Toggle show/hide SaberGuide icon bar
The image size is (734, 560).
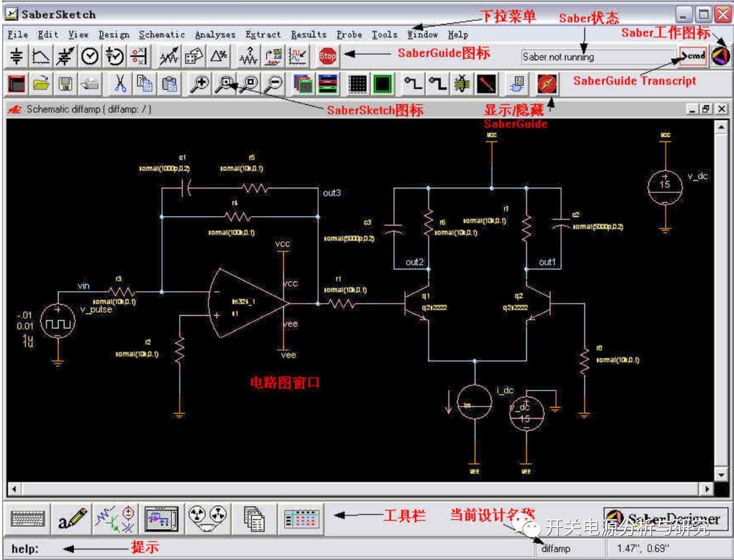(547, 84)
